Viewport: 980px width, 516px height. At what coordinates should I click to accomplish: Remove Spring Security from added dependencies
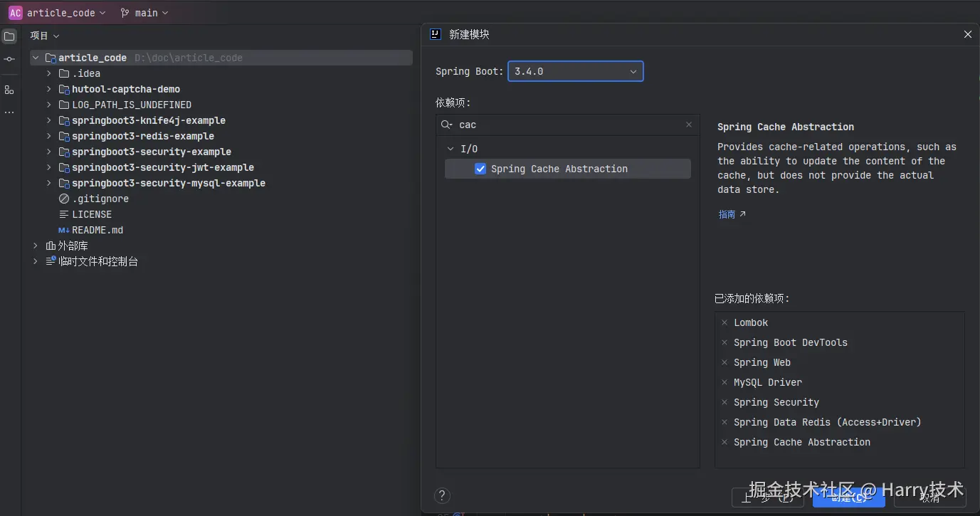pyautogui.click(x=725, y=402)
